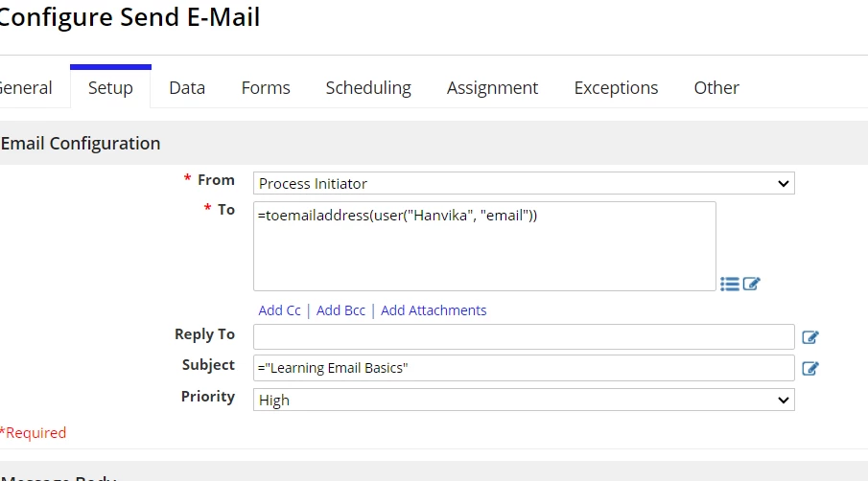The image size is (868, 481).
Task: Go to the Forms tab
Action: click(x=266, y=88)
